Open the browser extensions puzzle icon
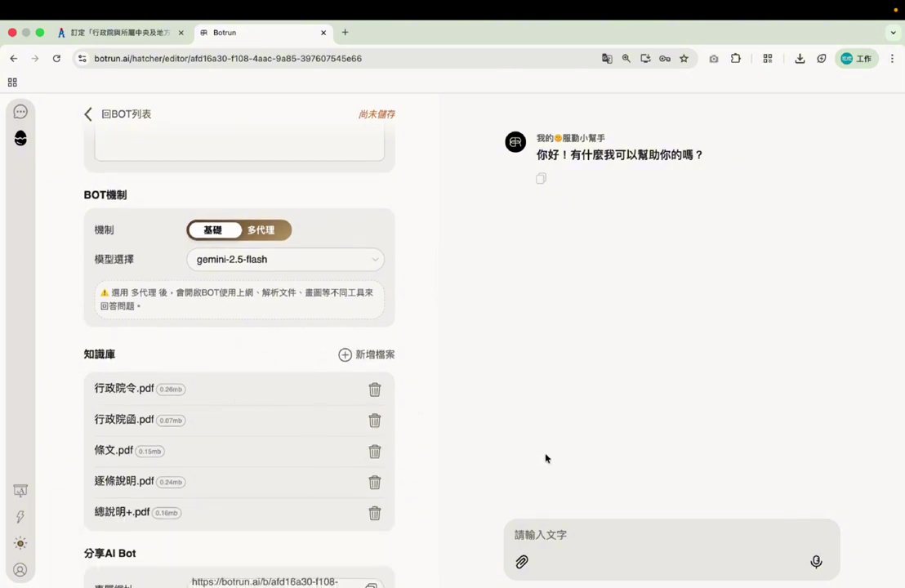Screen dimensions: 905x588 click(x=735, y=58)
